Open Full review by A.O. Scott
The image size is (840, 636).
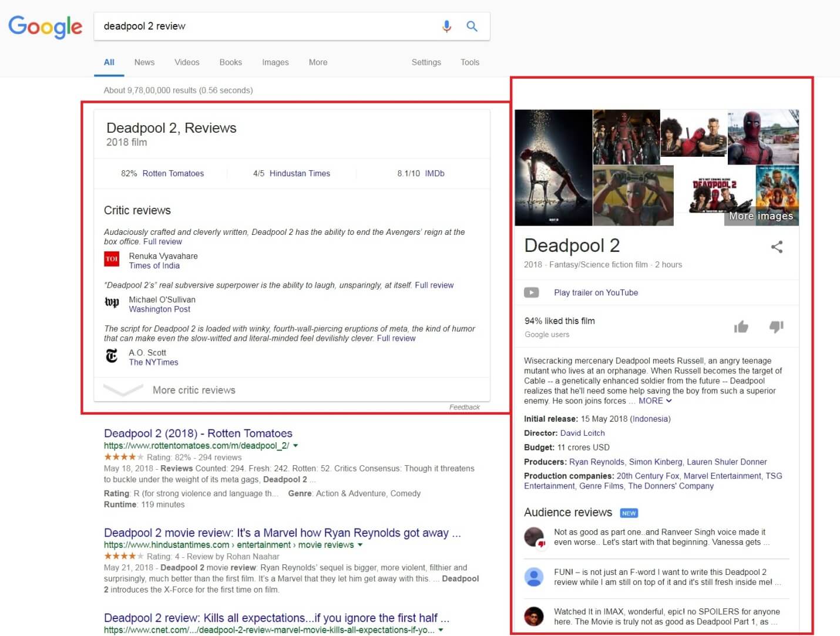pos(396,338)
